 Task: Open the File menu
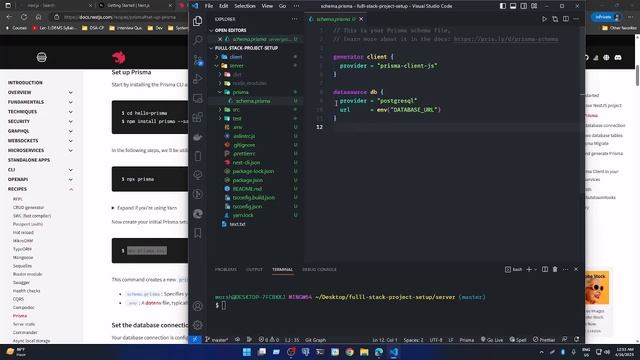pos(209,6)
